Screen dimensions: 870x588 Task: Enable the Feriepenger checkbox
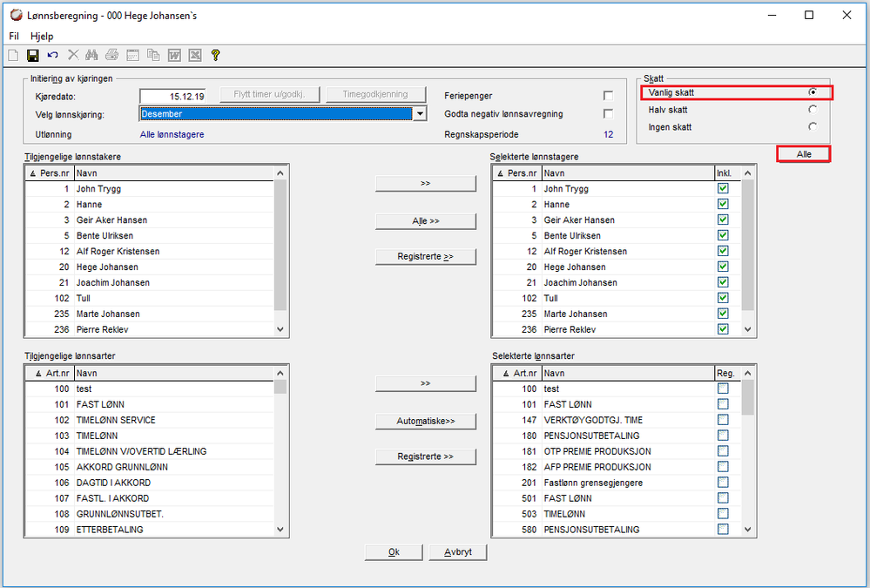click(x=608, y=96)
